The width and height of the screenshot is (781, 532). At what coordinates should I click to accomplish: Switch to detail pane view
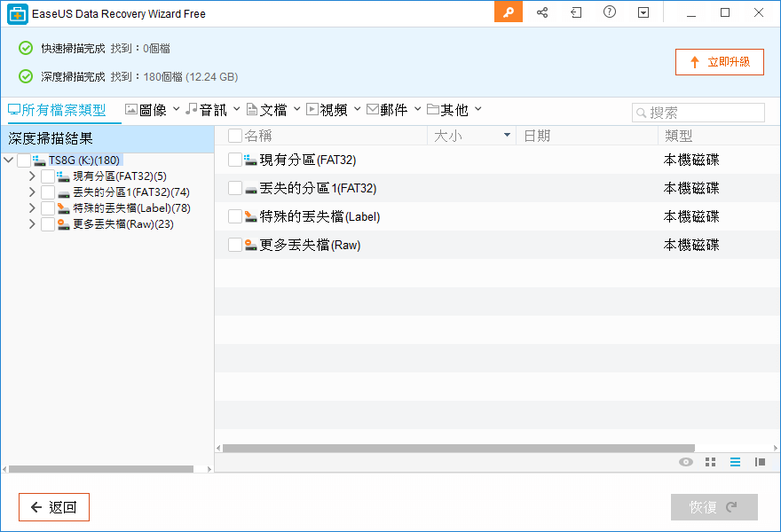[x=760, y=462]
